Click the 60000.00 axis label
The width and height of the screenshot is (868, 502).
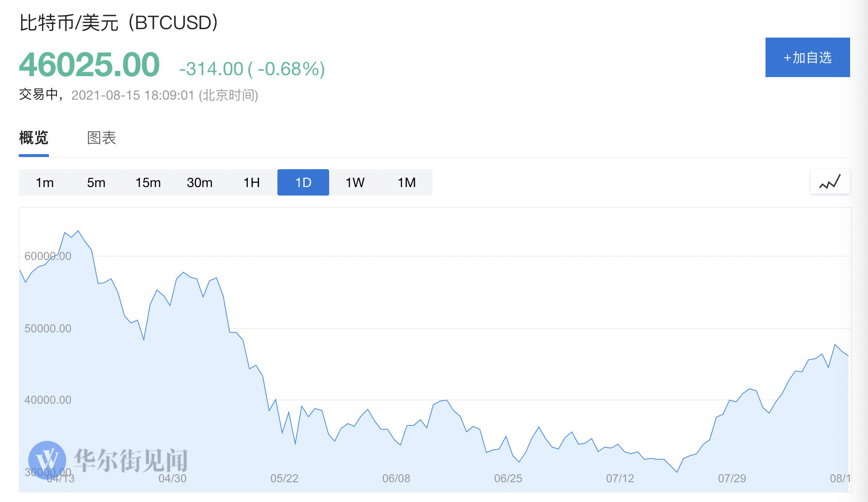click(48, 256)
